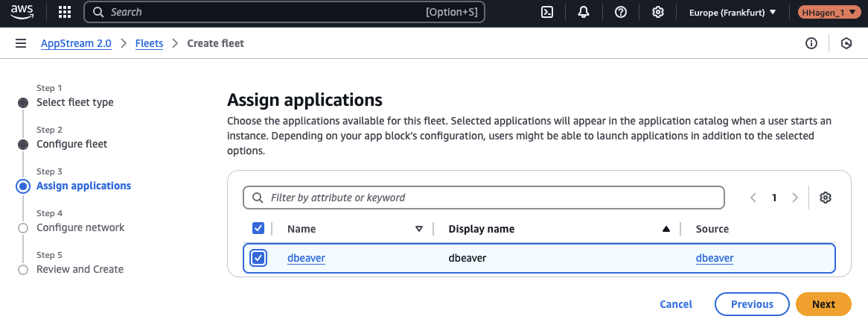Go to previous page arrow in table

coord(753,198)
